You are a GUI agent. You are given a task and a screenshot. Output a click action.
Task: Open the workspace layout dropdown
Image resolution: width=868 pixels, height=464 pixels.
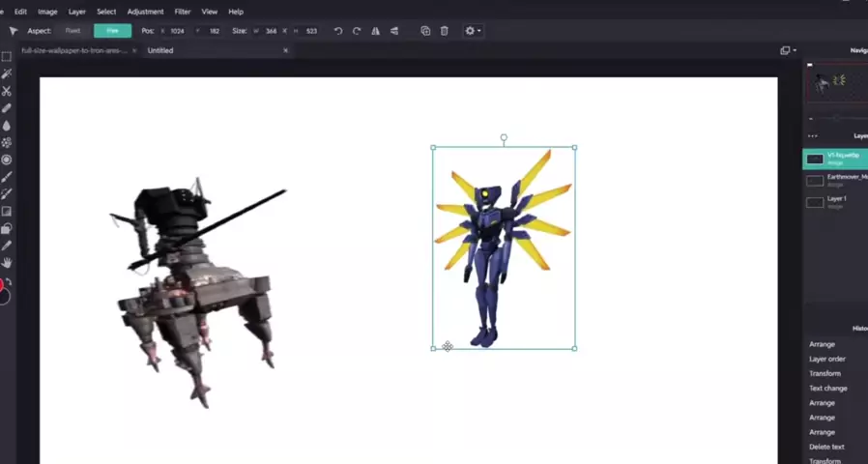787,50
